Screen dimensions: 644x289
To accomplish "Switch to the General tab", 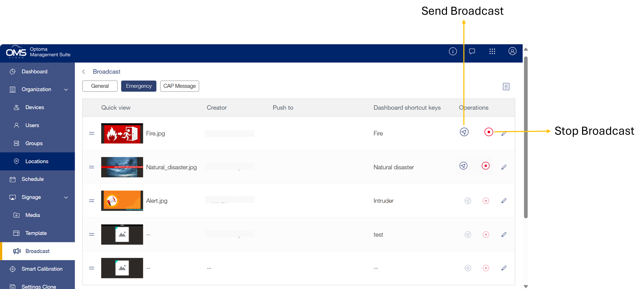I will [100, 86].
